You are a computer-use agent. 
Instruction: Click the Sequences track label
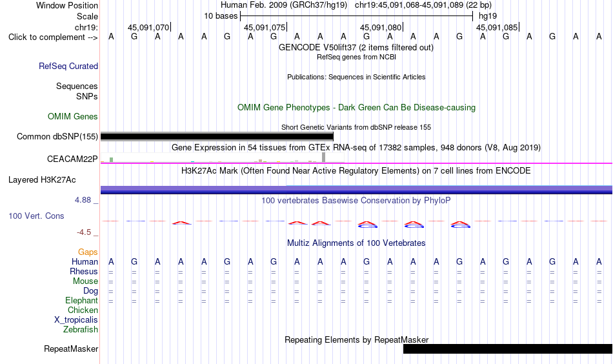[x=77, y=86]
